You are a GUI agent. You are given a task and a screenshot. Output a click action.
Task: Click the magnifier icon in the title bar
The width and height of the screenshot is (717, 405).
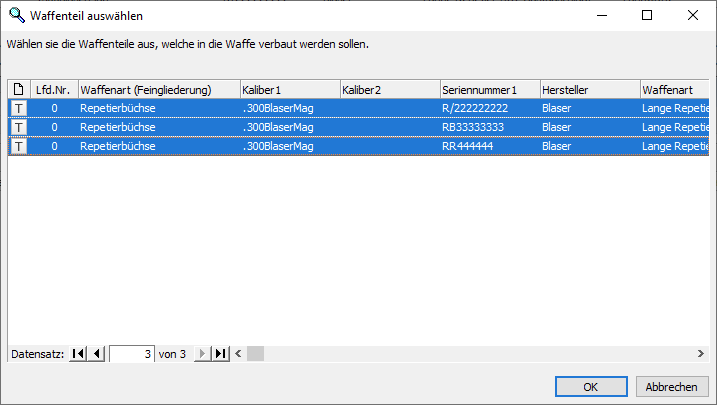16,15
